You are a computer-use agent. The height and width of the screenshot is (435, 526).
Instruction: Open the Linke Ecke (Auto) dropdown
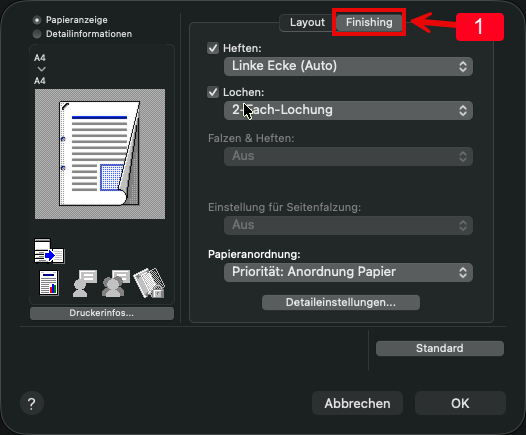coord(348,66)
